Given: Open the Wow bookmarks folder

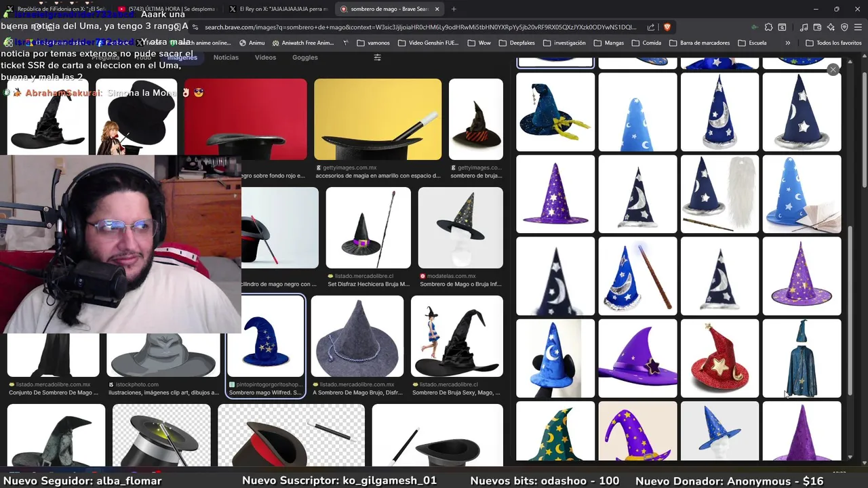Looking at the screenshot, I should (479, 43).
